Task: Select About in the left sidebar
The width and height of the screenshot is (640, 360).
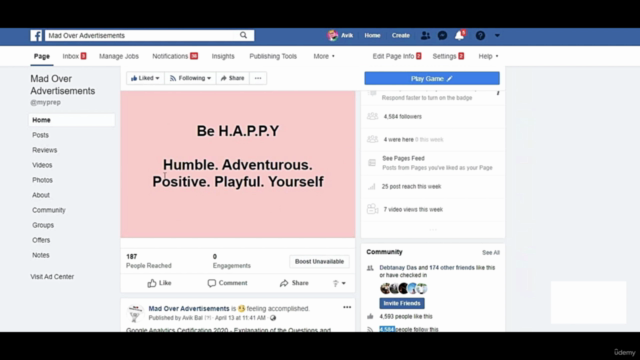Action: (x=41, y=195)
